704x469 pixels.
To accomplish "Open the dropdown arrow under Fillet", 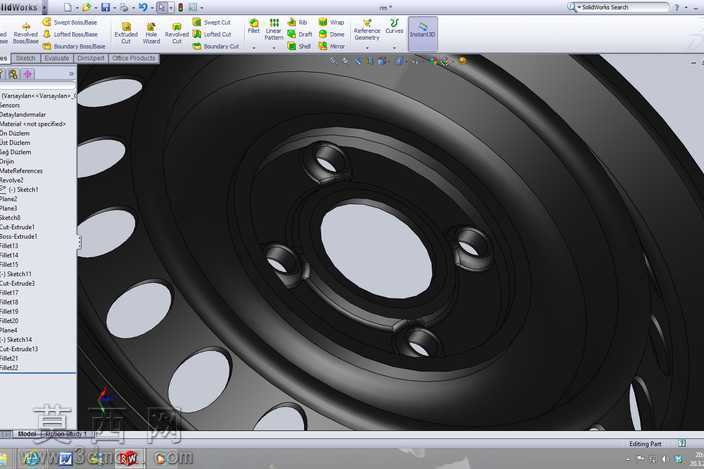I will [254, 48].
